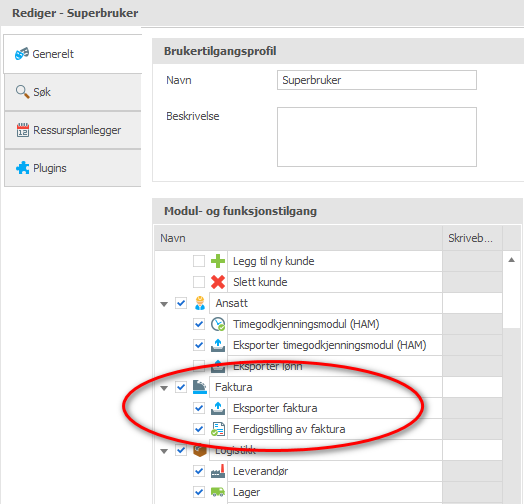Click the Navn column header
This screenshot has height=504, width=524.
(298, 238)
